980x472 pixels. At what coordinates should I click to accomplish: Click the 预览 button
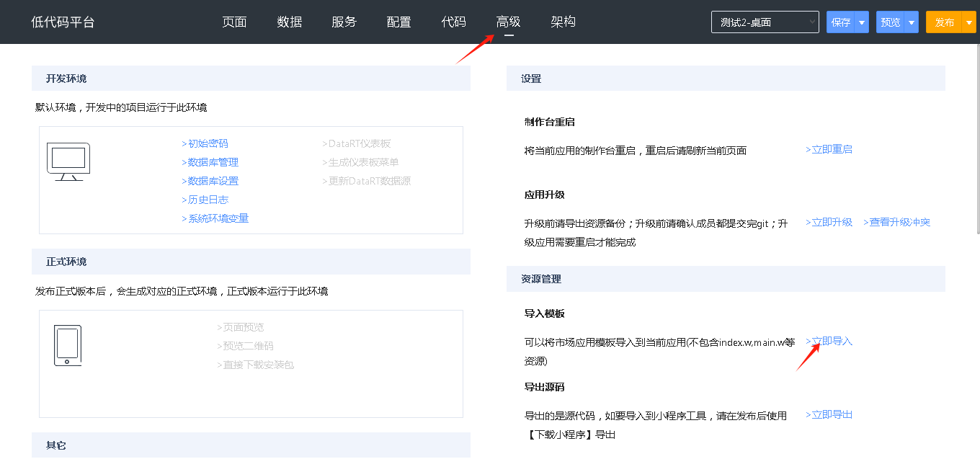(x=891, y=22)
